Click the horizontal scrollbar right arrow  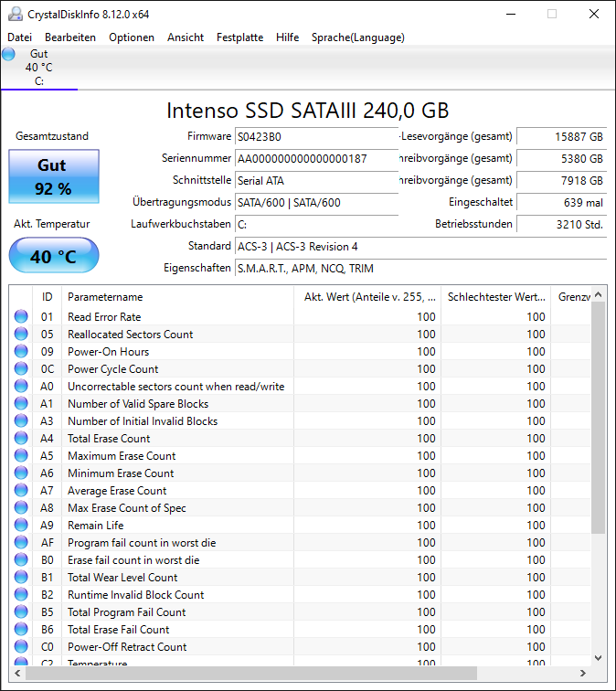(x=583, y=673)
